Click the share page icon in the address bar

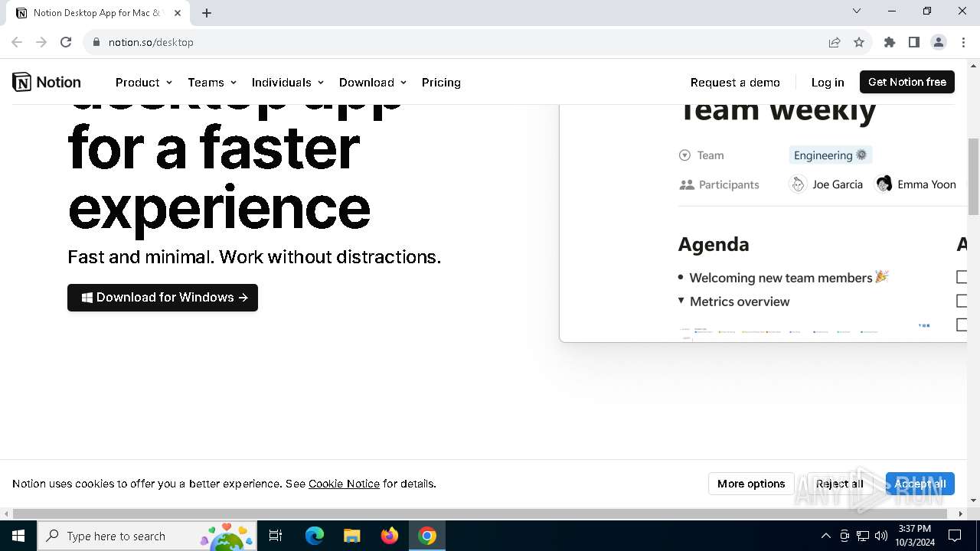coord(835,42)
